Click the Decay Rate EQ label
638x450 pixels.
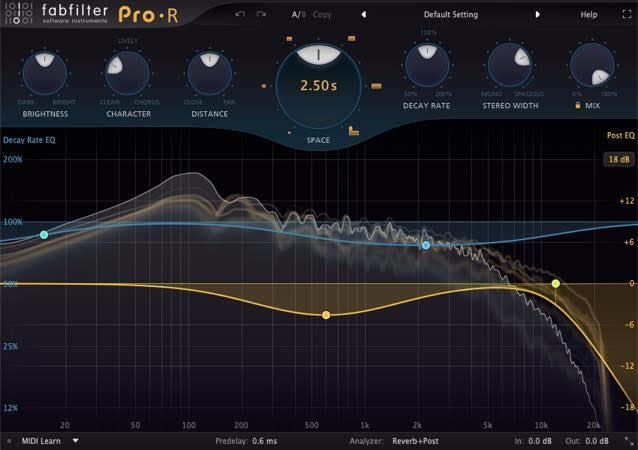[29, 140]
